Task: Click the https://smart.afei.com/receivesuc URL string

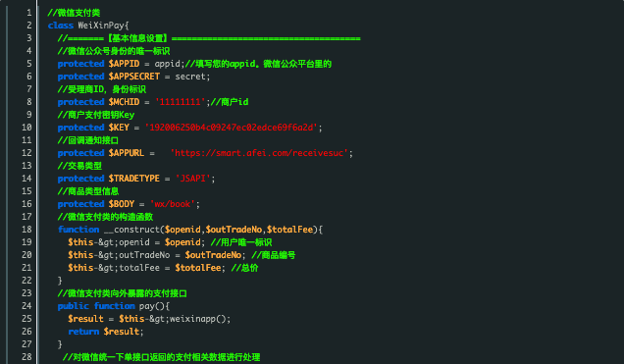Action: (x=259, y=153)
